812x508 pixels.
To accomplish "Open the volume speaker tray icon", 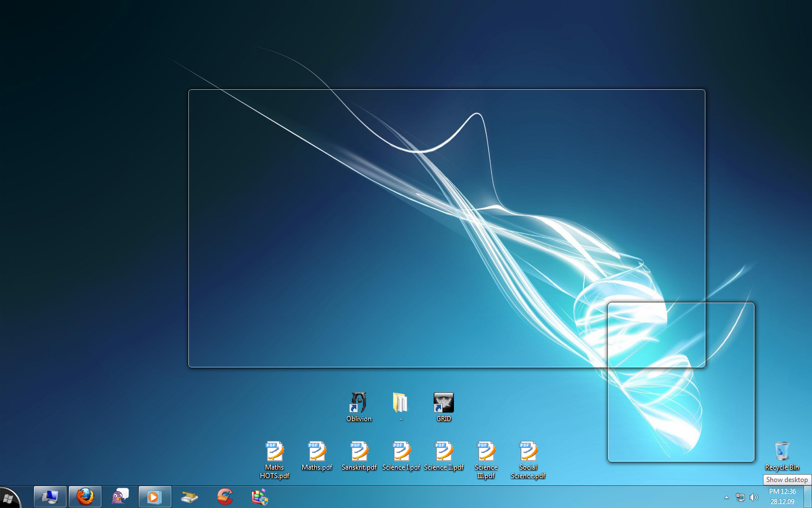I will [x=754, y=497].
